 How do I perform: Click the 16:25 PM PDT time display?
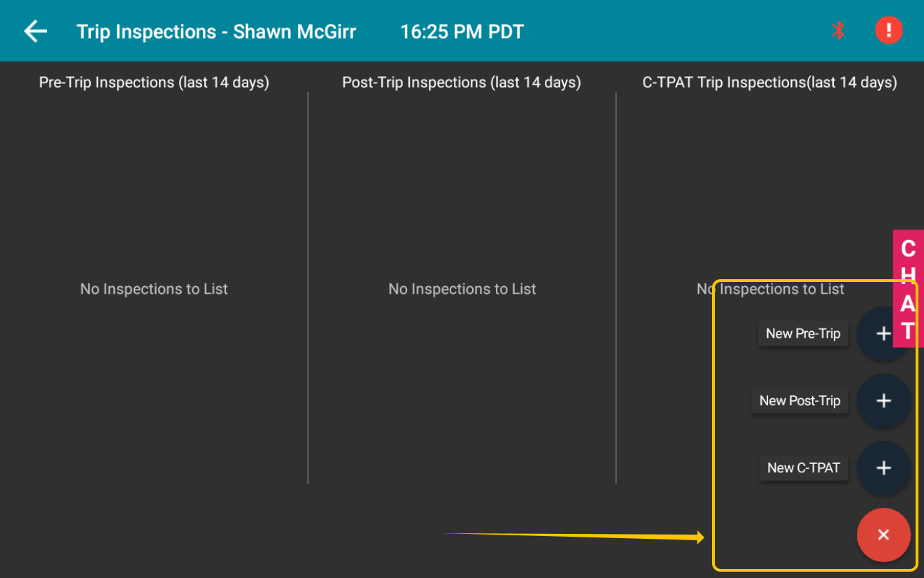click(462, 32)
